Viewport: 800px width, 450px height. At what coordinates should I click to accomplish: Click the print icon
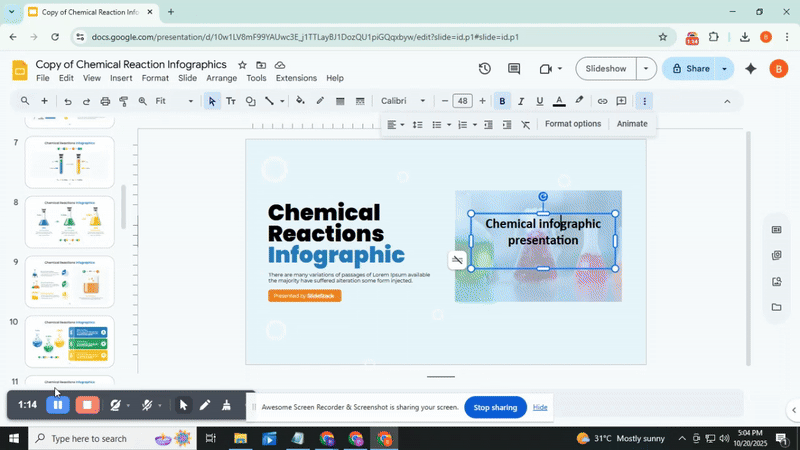[x=105, y=101]
